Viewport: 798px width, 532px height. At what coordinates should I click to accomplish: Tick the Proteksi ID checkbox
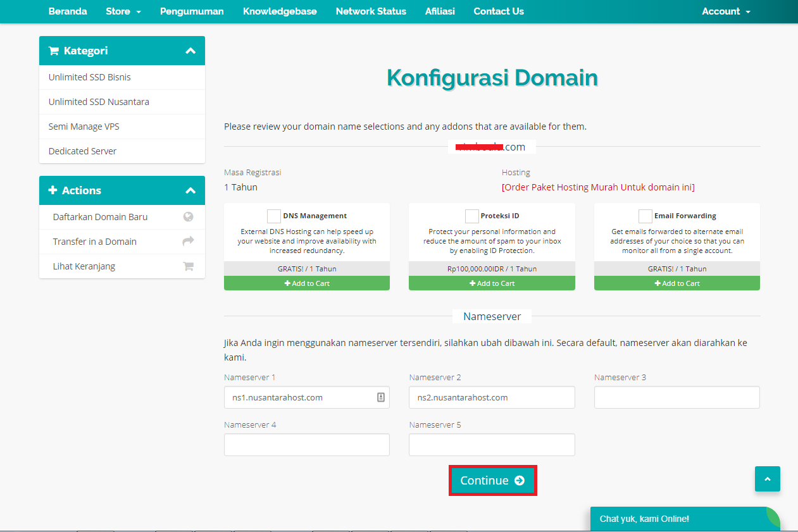[471, 216]
